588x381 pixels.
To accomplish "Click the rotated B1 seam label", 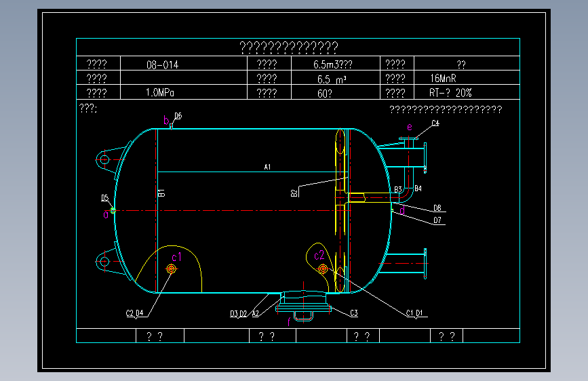I will (161, 193).
